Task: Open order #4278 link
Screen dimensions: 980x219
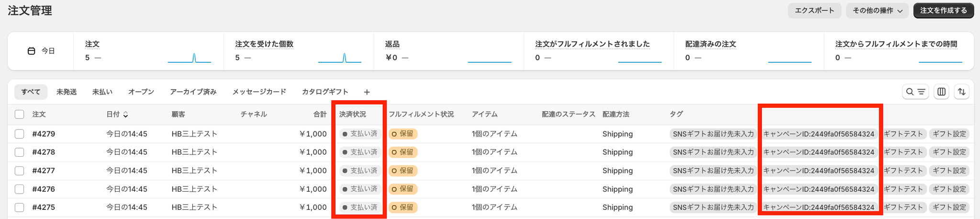Action: [44, 152]
